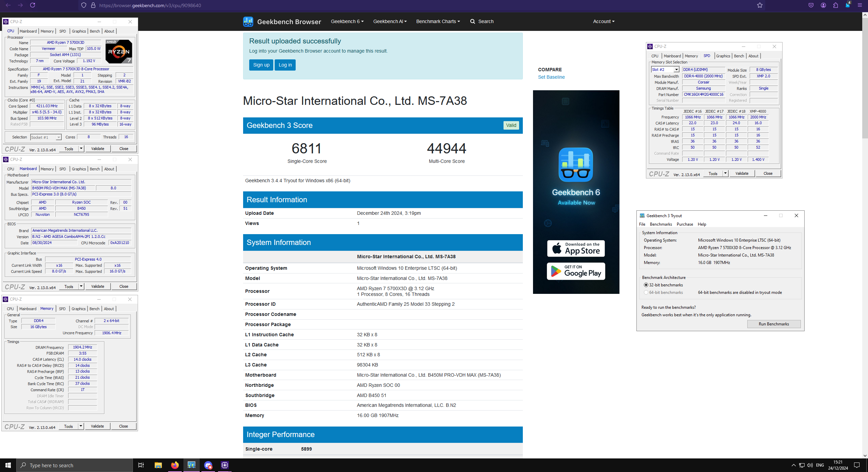The image size is (868, 472).
Task: Open the network icon in the tray
Action: click(x=802, y=465)
